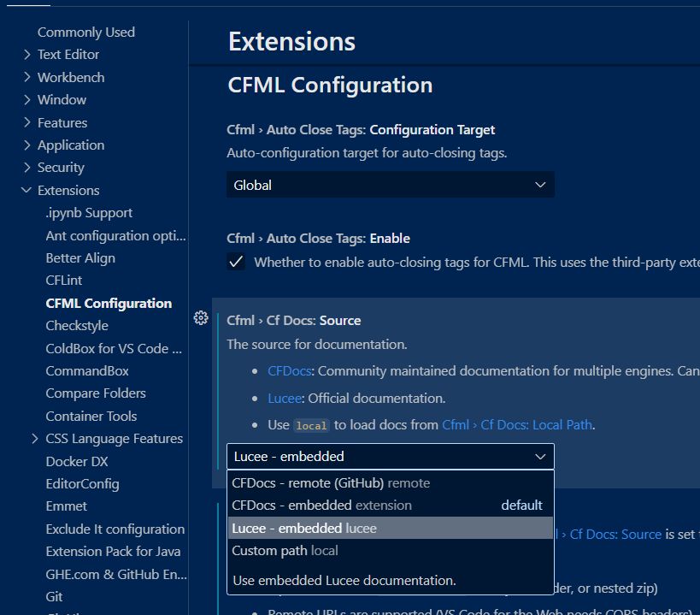Viewport: 700px width, 615px height.
Task: Expand the Window settings section
Action: (x=26, y=99)
